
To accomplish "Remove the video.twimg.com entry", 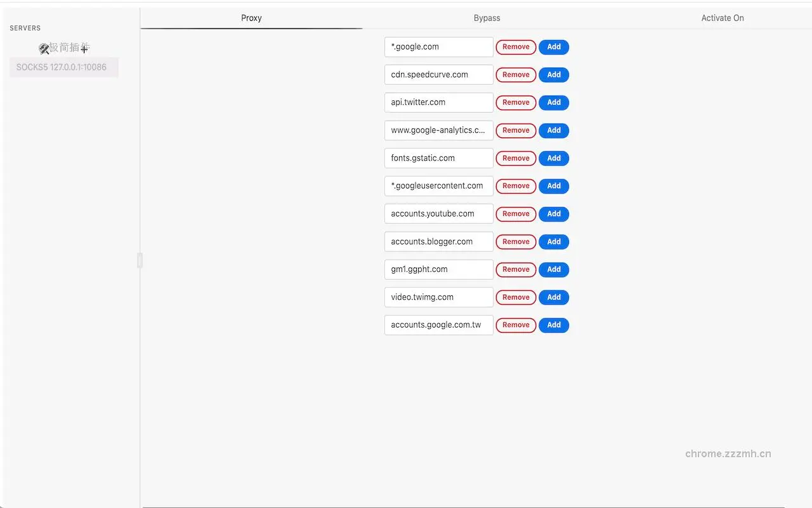I will coord(515,297).
